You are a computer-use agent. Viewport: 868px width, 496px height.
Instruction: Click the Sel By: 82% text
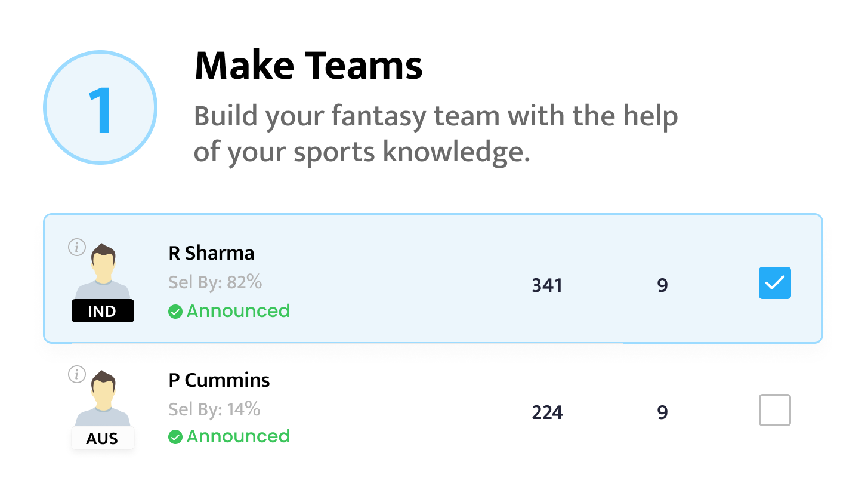click(x=215, y=282)
